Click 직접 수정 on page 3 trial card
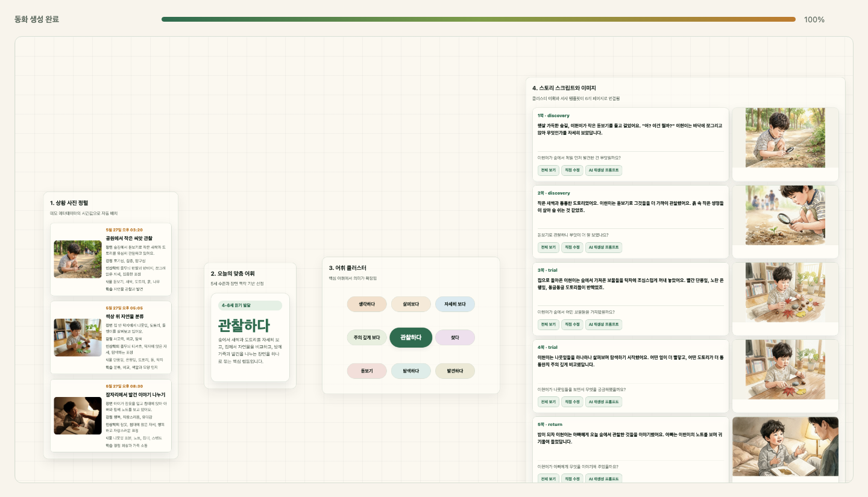This screenshot has height=497, width=868. (572, 325)
